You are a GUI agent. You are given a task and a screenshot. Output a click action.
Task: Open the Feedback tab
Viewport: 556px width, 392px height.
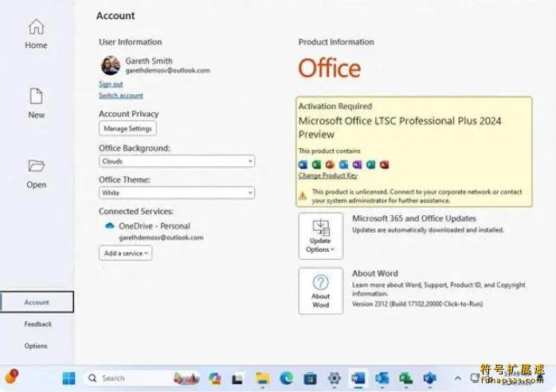38,324
